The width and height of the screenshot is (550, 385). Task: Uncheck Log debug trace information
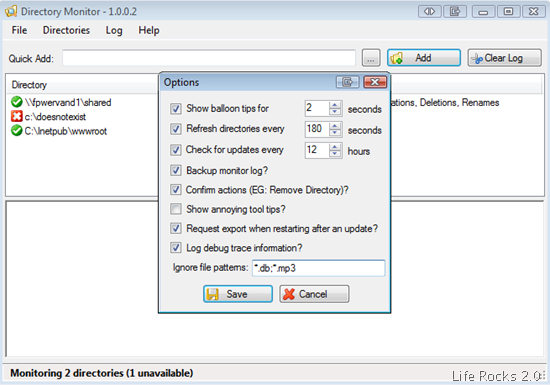(x=175, y=248)
